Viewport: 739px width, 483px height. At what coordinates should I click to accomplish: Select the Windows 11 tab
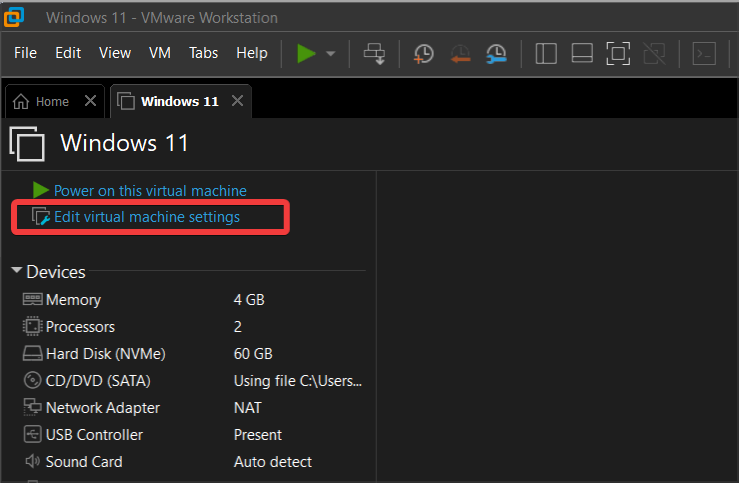click(x=180, y=101)
